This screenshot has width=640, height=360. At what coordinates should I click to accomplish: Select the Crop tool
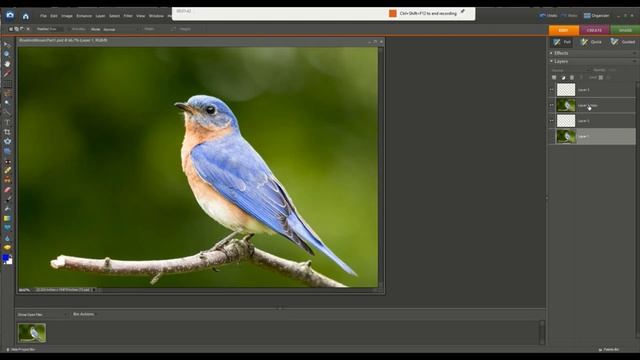click(7, 132)
